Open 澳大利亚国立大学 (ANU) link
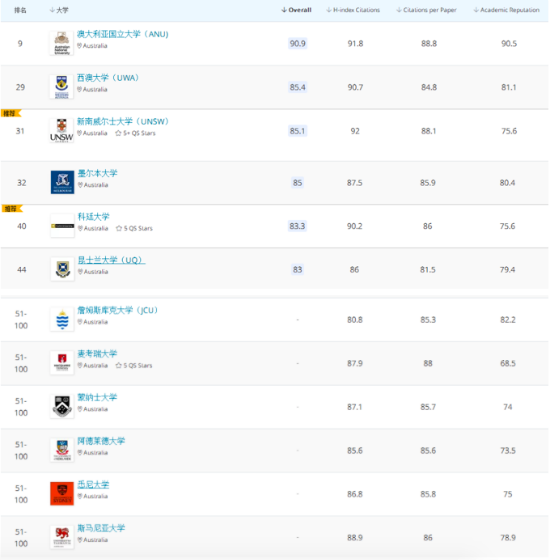 click(x=123, y=34)
